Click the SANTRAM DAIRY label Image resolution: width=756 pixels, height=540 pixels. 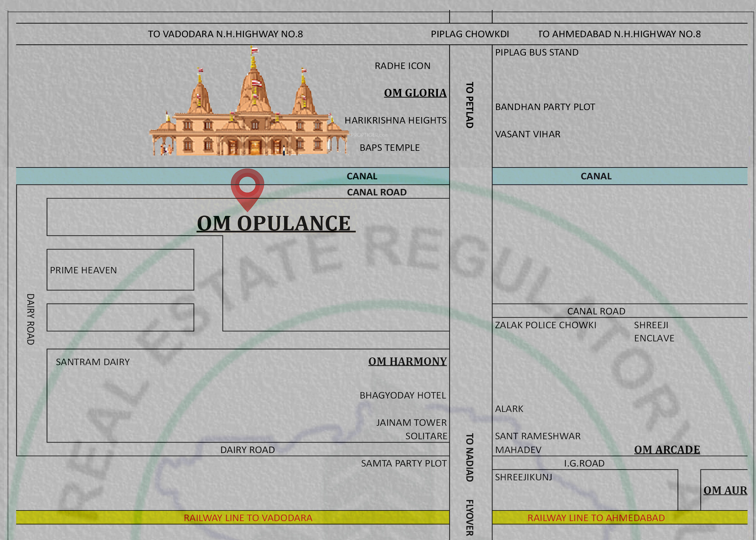pyautogui.click(x=92, y=362)
